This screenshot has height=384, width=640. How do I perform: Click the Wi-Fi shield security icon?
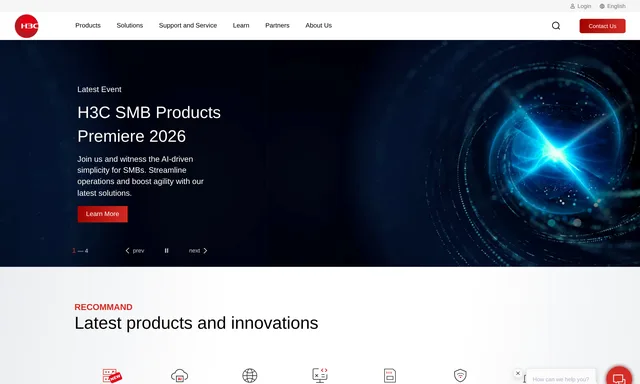pyautogui.click(x=460, y=375)
